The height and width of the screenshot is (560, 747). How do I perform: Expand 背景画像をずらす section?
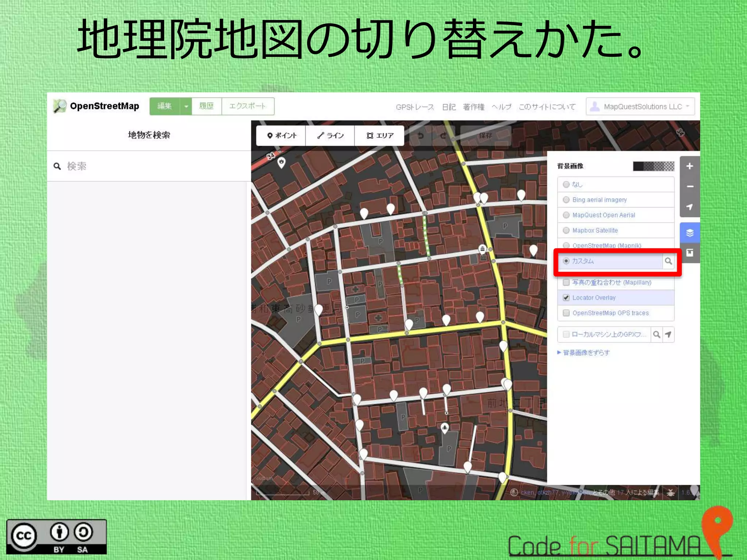click(584, 353)
